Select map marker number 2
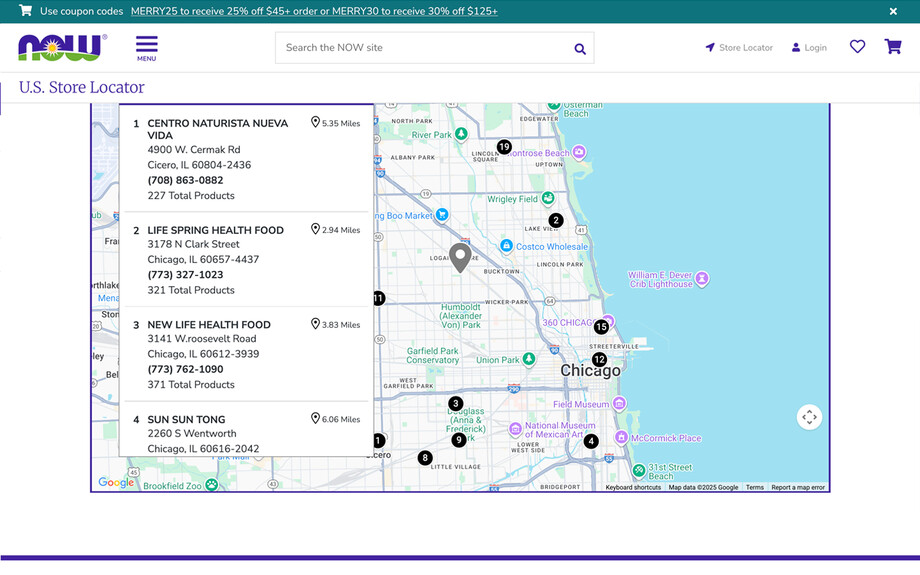Image resolution: width=920 pixels, height=575 pixels. coord(556,221)
